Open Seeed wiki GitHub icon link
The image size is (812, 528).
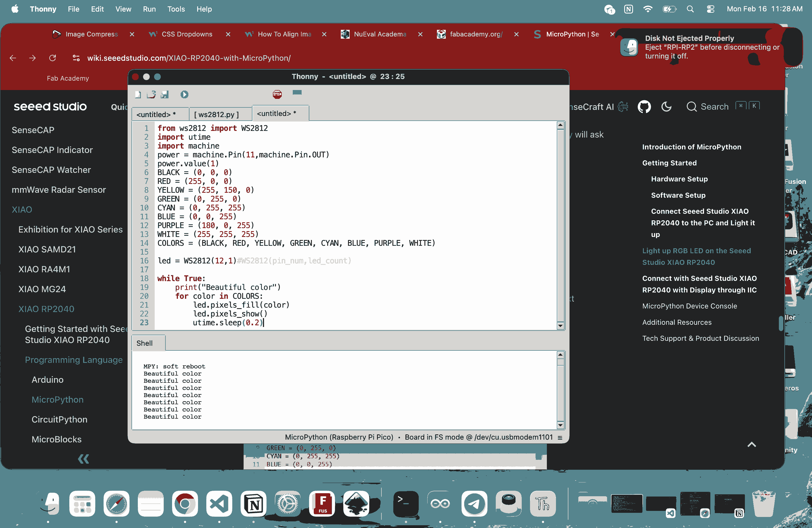[x=644, y=107]
